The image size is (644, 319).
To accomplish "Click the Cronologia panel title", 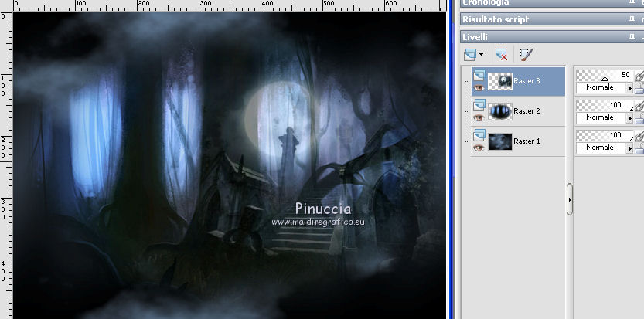I will [486, 2].
